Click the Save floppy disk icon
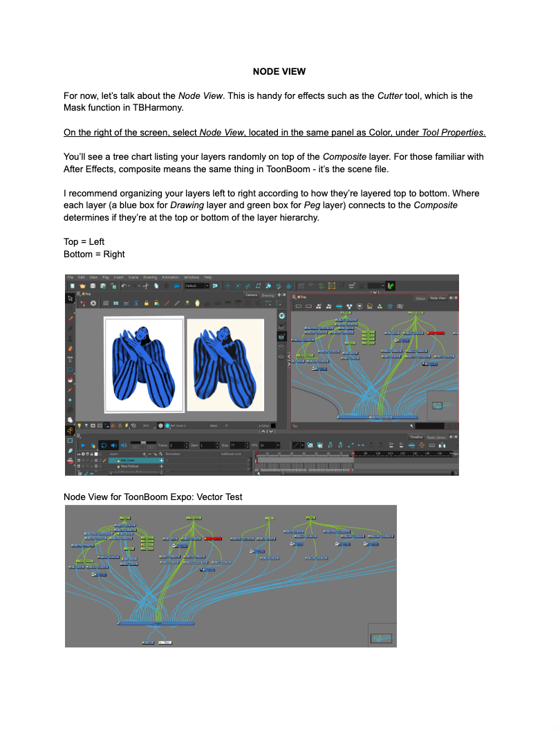Viewport: 560px width, 729px height. pos(93,286)
